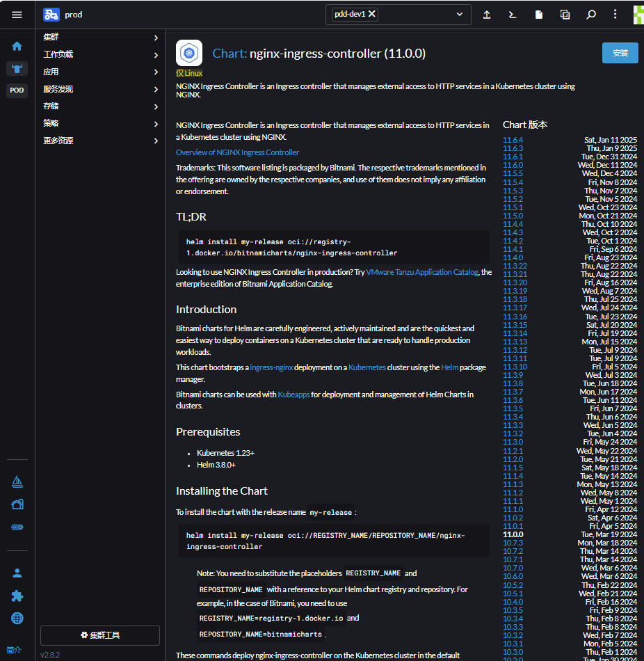
Task: Open Overview of NGINX Ingress Controller link
Action: (x=237, y=152)
